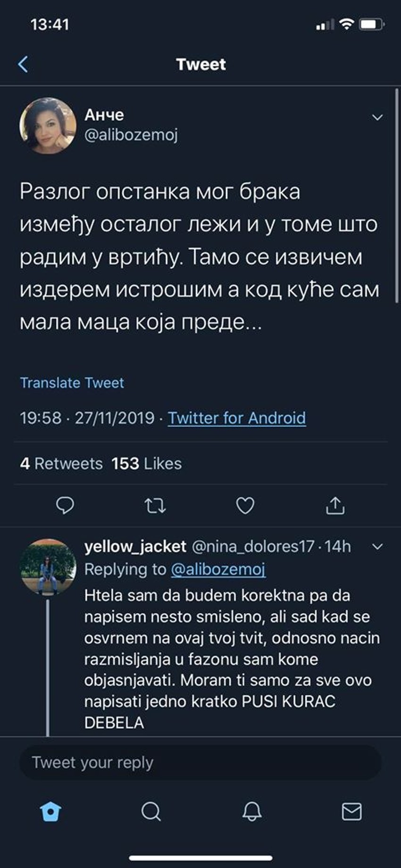Open the Notifications bell icon
Image resolution: width=401 pixels, height=868 pixels.
[x=252, y=811]
